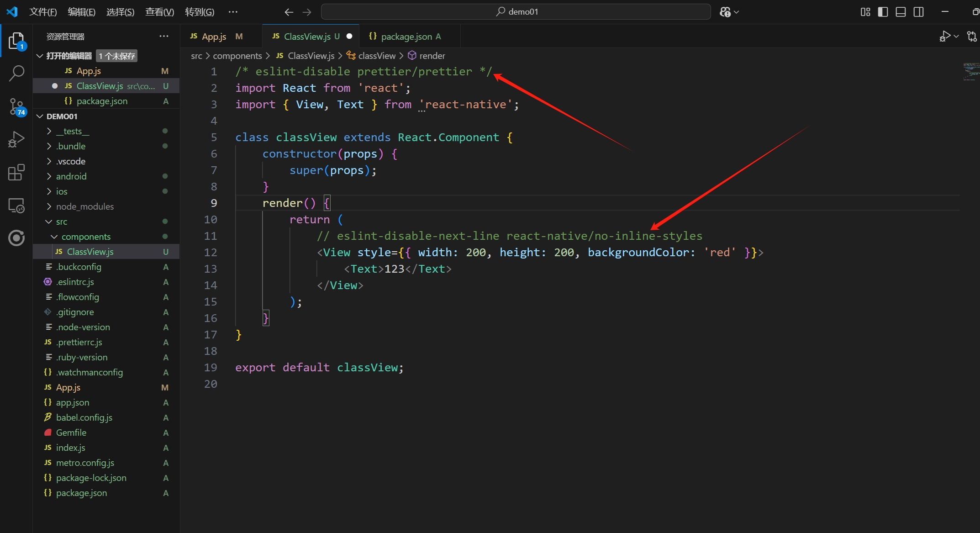Open the 编辑(E) menu
Screen dimensions: 980x533
click(82, 12)
